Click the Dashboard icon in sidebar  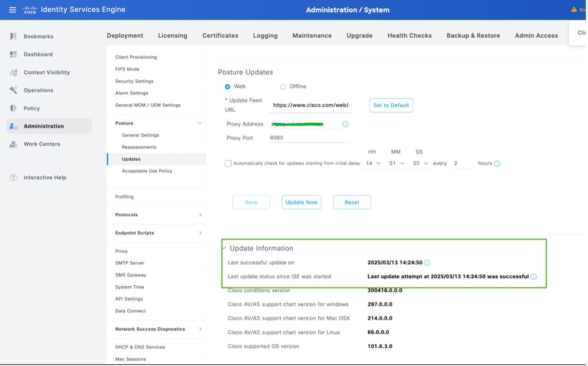pos(14,54)
